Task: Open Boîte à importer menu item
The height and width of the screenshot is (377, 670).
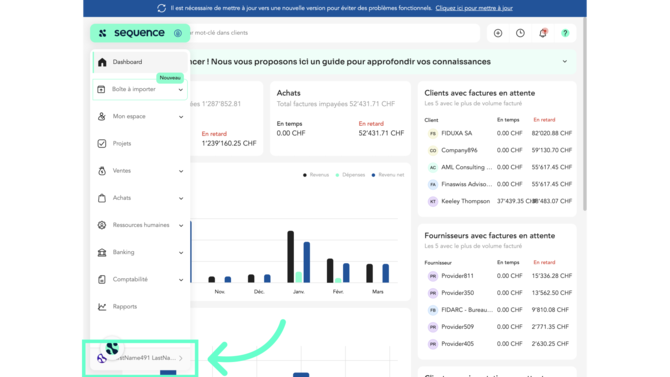Action: (x=140, y=89)
